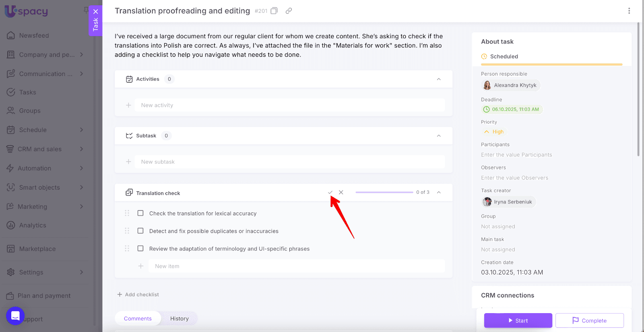The width and height of the screenshot is (644, 332).
Task: Collapse the Subtask section
Action: (x=439, y=136)
